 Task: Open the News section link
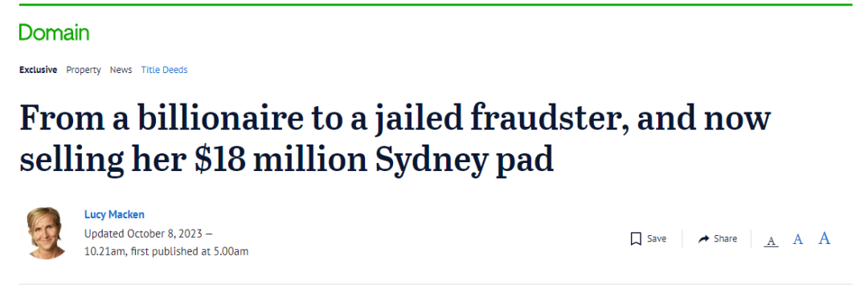121,70
